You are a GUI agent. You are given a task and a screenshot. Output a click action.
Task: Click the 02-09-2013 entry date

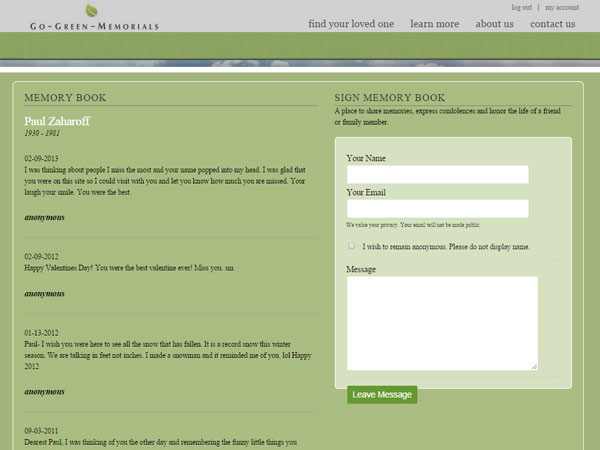pyautogui.click(x=42, y=159)
